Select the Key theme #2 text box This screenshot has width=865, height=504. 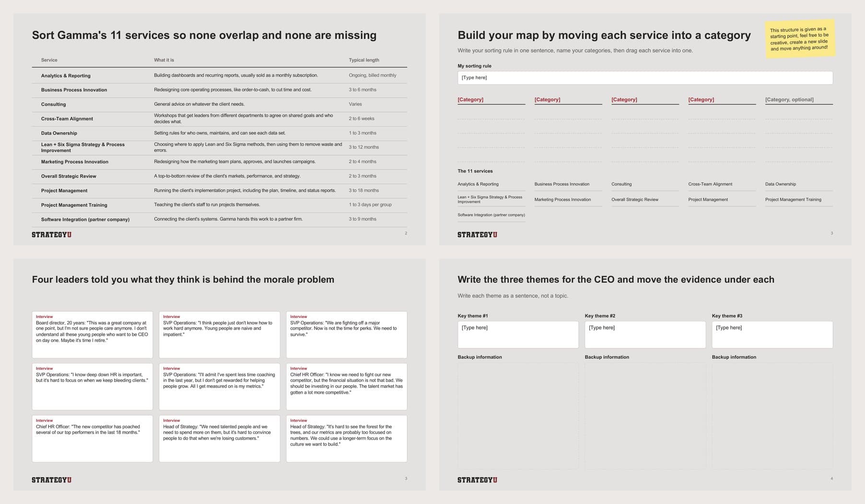(645, 334)
